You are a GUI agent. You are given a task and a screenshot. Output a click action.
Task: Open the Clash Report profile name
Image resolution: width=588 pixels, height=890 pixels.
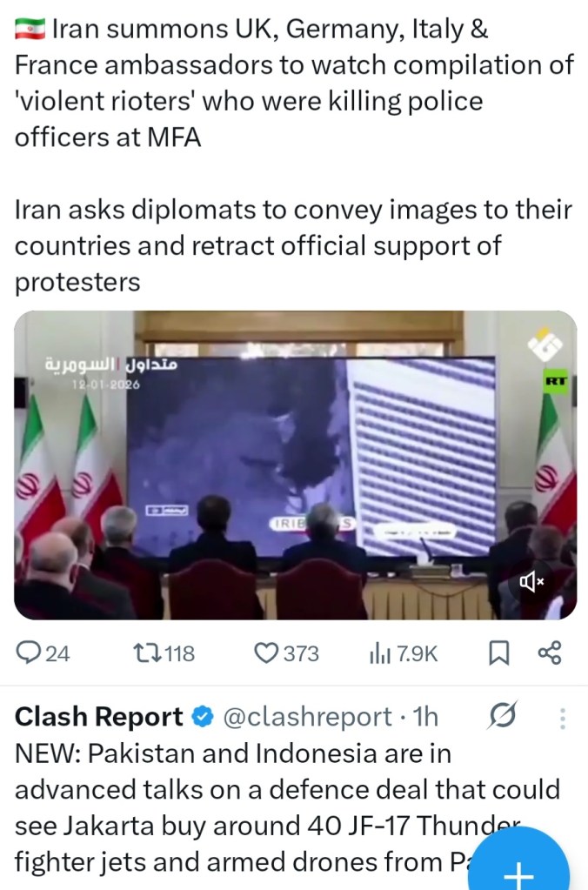coord(98,717)
